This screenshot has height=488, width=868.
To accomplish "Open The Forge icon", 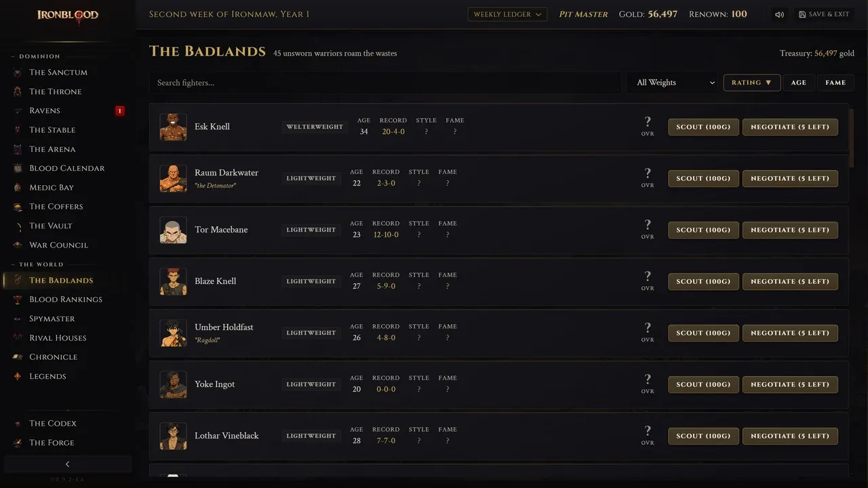I will coord(17,443).
